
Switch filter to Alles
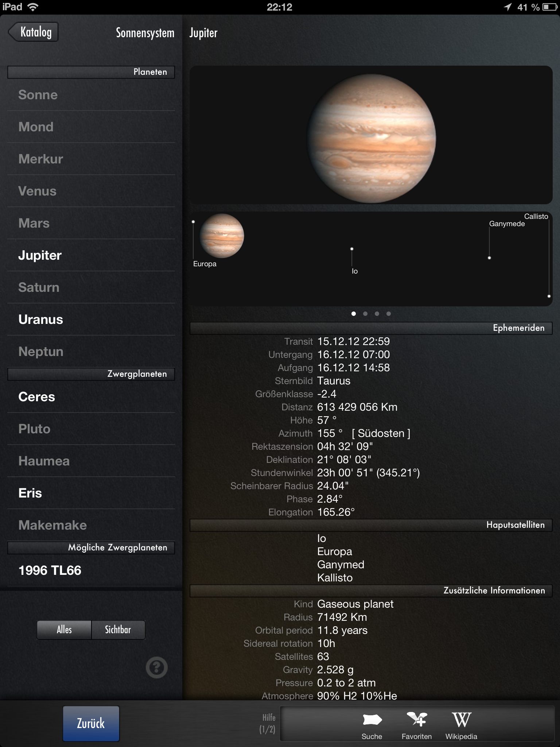64,630
